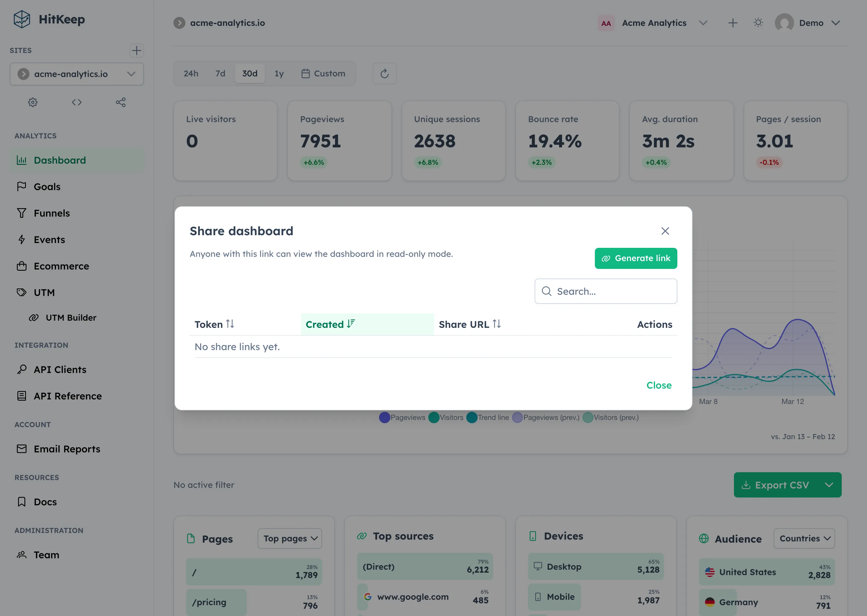Click the share site icon

(121, 102)
